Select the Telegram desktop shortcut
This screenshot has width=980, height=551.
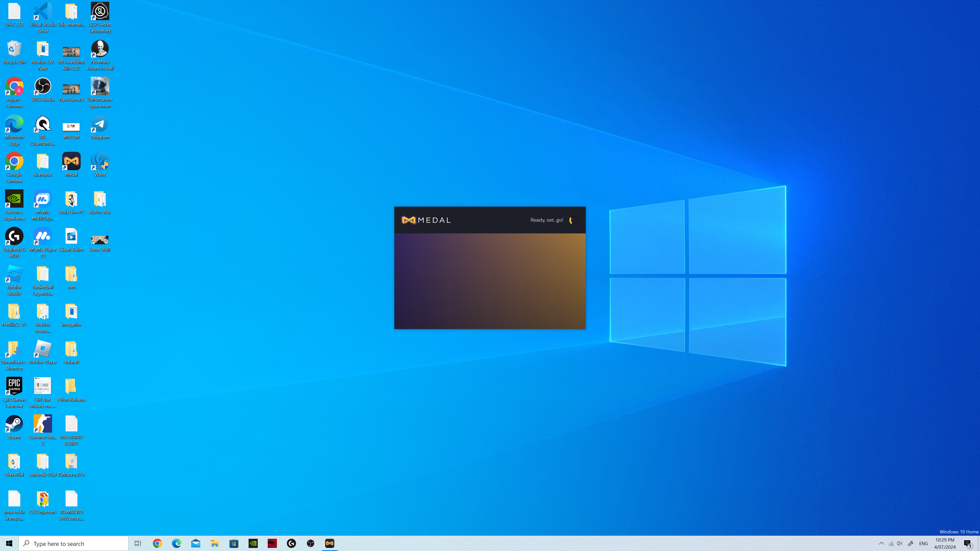(x=100, y=124)
